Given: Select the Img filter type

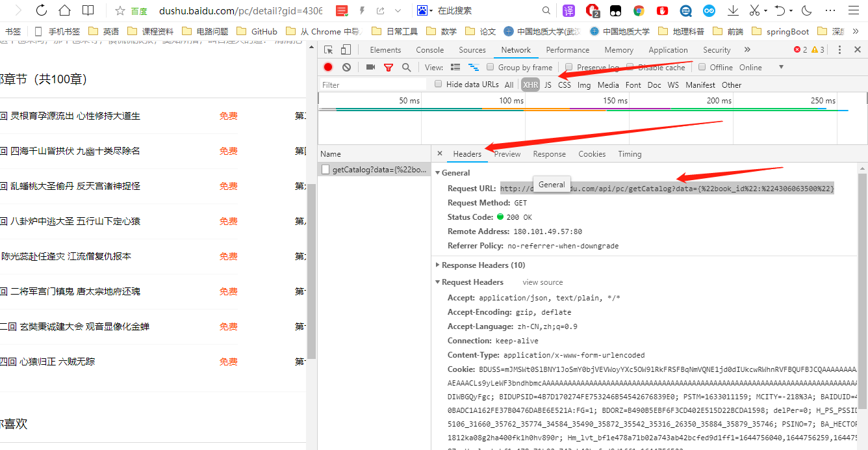Looking at the screenshot, I should [584, 85].
